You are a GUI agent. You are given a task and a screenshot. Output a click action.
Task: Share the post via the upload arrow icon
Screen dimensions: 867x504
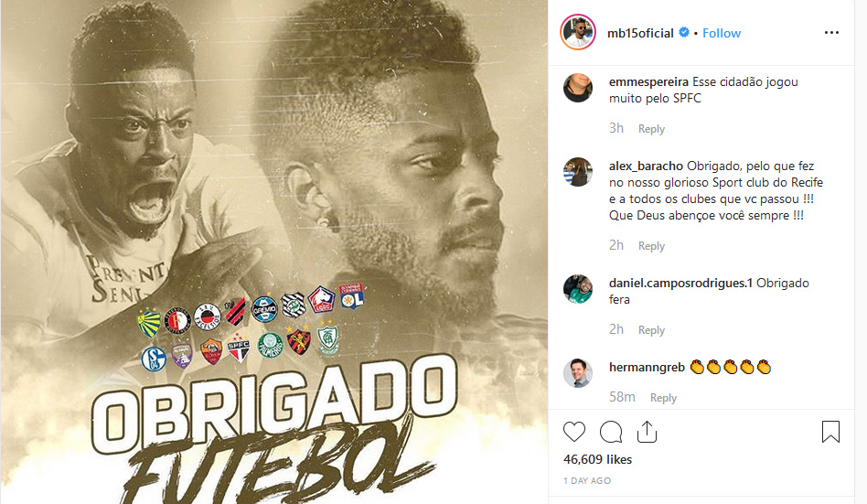pos(647,432)
